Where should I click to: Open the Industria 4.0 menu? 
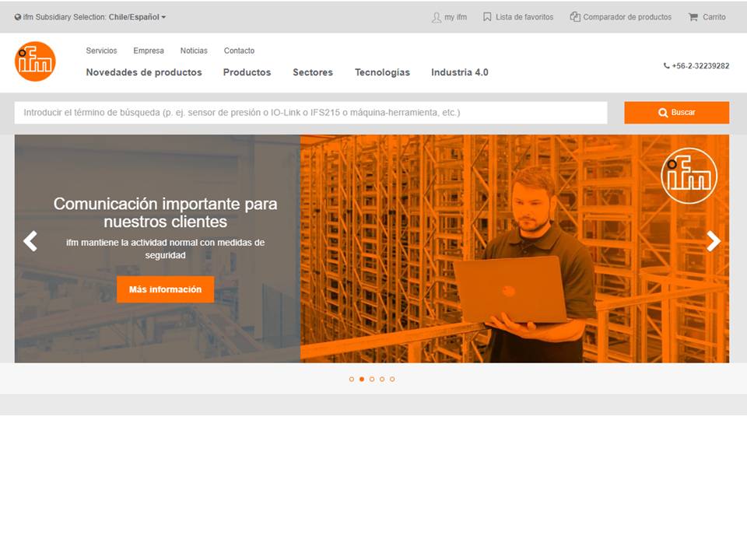(x=460, y=72)
